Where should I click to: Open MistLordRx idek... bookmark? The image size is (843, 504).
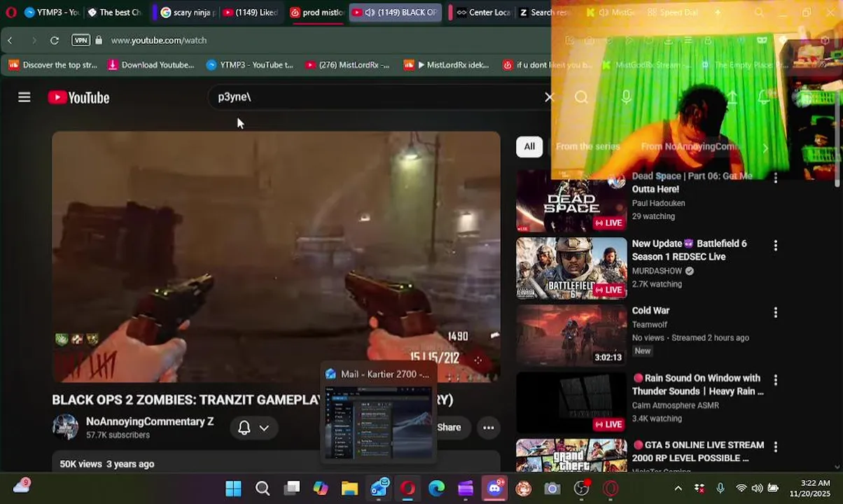point(447,65)
